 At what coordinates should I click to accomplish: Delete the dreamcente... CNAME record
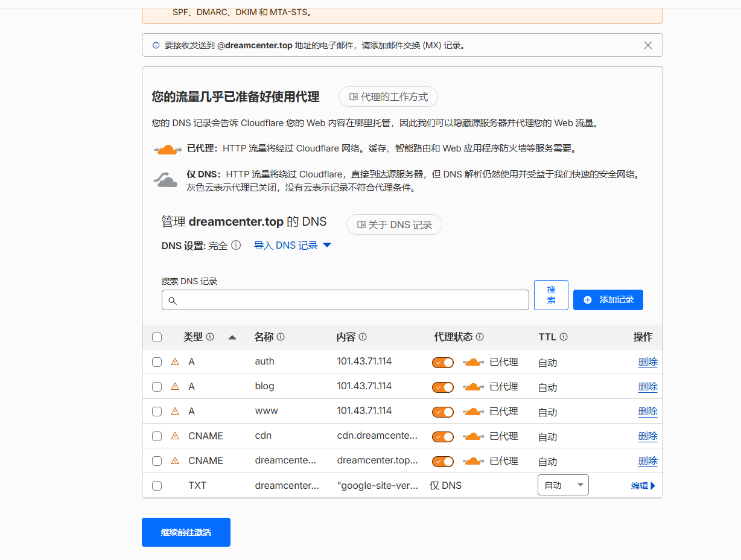coord(648,461)
